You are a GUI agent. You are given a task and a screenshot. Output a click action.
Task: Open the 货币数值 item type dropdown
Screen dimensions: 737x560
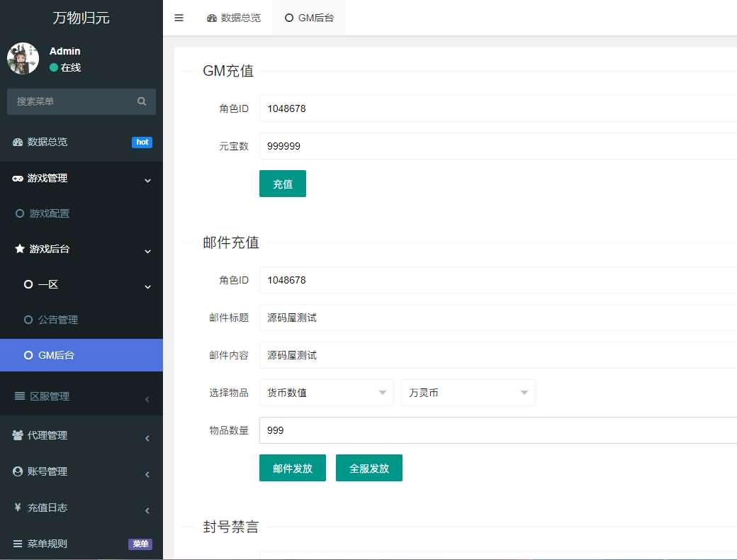(326, 393)
